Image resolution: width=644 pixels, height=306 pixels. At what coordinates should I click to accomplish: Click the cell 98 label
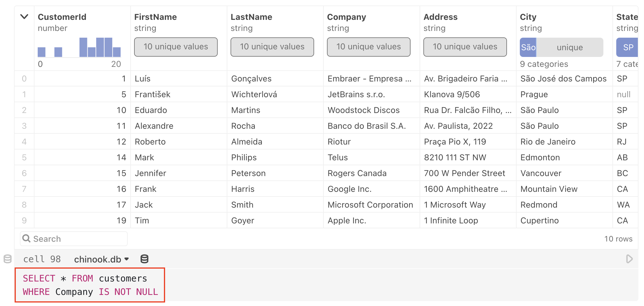coord(42,259)
